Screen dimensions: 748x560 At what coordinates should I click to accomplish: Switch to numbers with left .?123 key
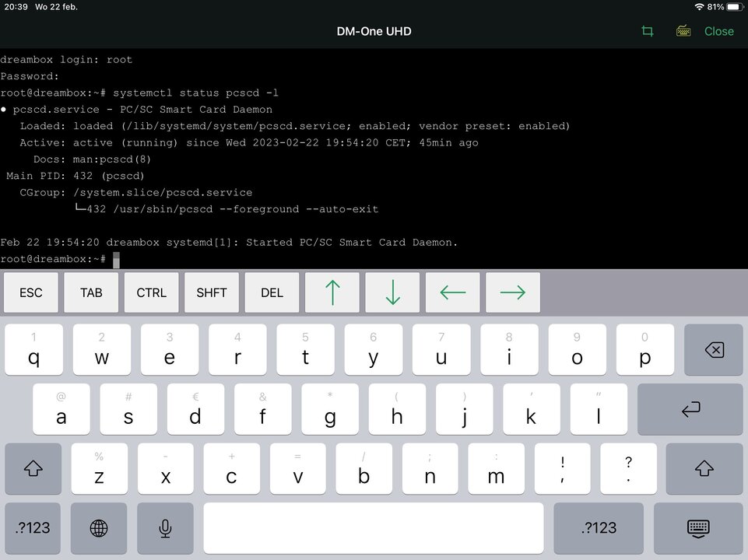[33, 528]
